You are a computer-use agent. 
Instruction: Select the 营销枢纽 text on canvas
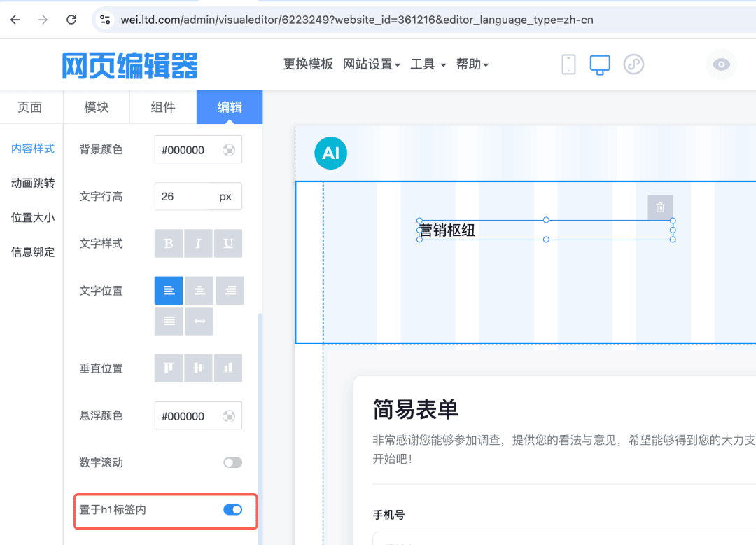447,230
